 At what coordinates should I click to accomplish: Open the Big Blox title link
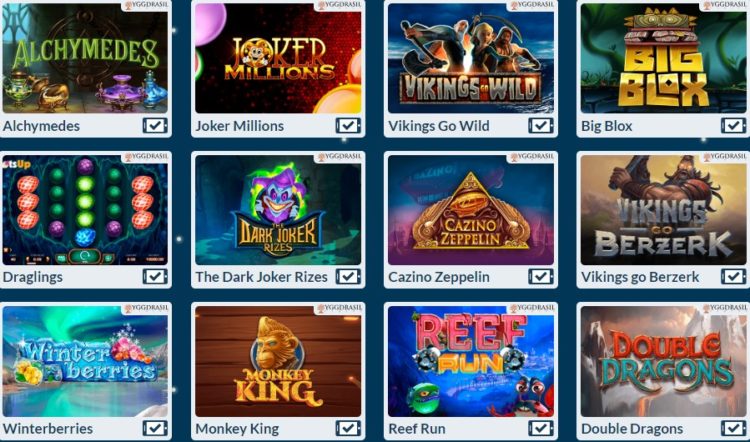(x=607, y=126)
